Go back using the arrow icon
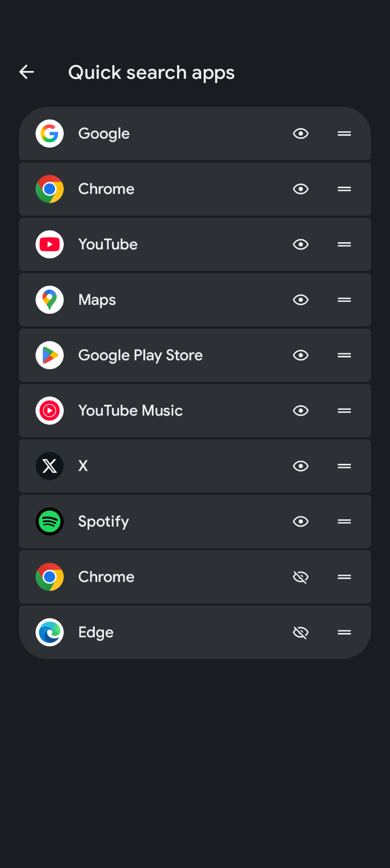The width and height of the screenshot is (390, 868). click(27, 73)
